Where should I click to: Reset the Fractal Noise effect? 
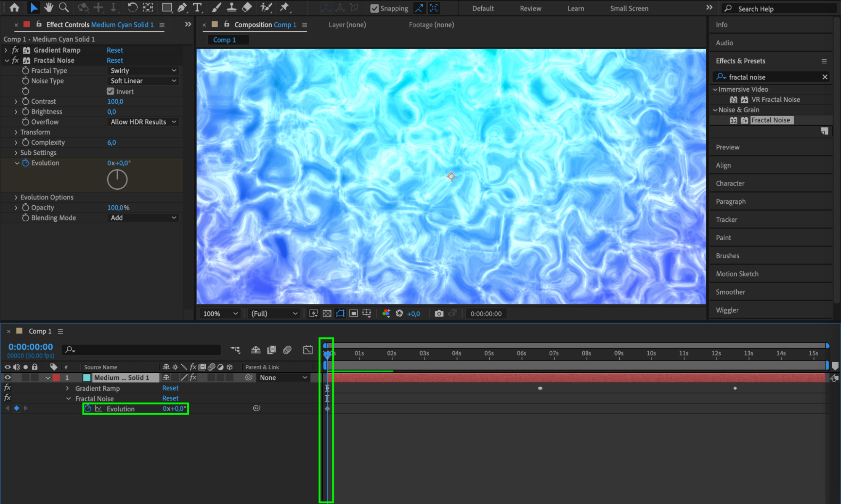coord(115,60)
